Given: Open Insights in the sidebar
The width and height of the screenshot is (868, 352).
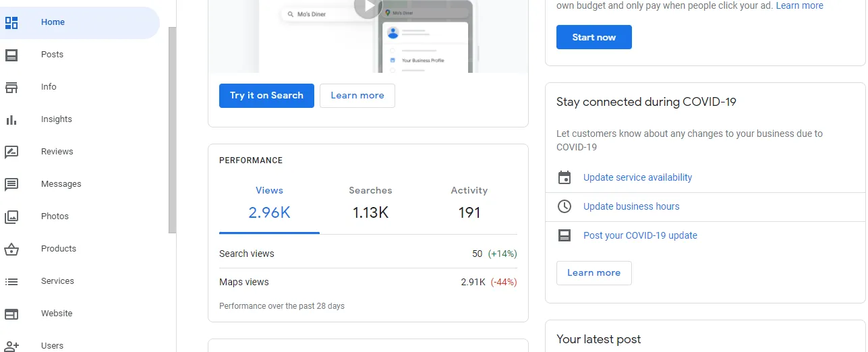Looking at the screenshot, I should click(x=80, y=119).
